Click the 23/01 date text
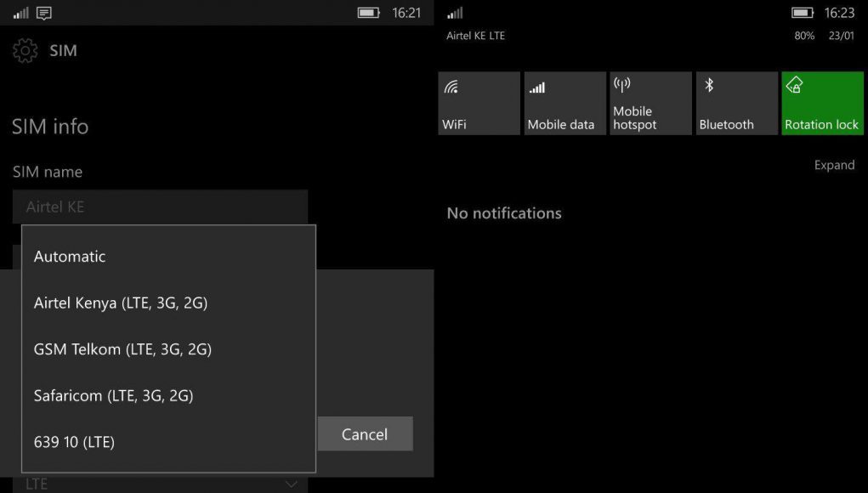The image size is (868, 493). 841,36
